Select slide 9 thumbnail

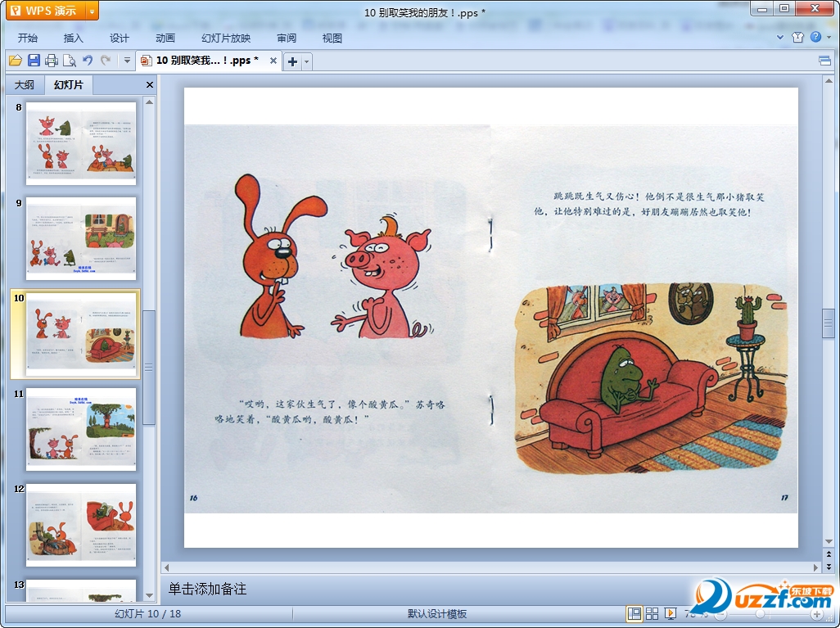coord(81,238)
